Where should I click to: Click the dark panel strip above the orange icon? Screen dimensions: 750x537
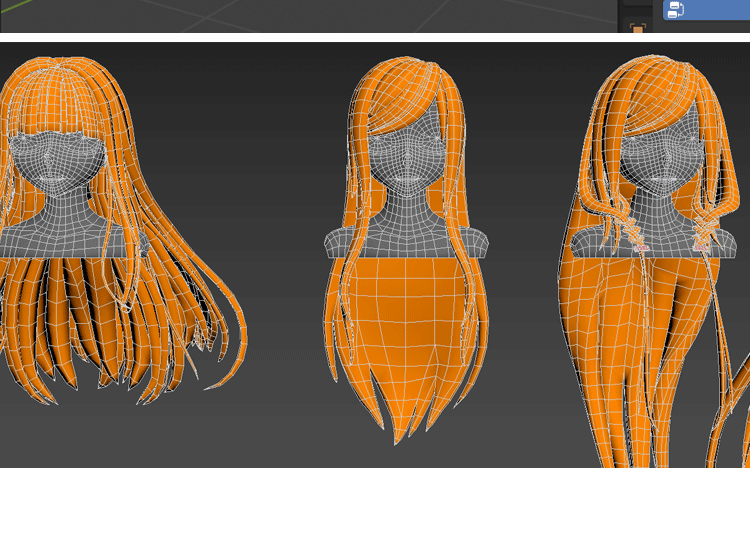coord(636,8)
